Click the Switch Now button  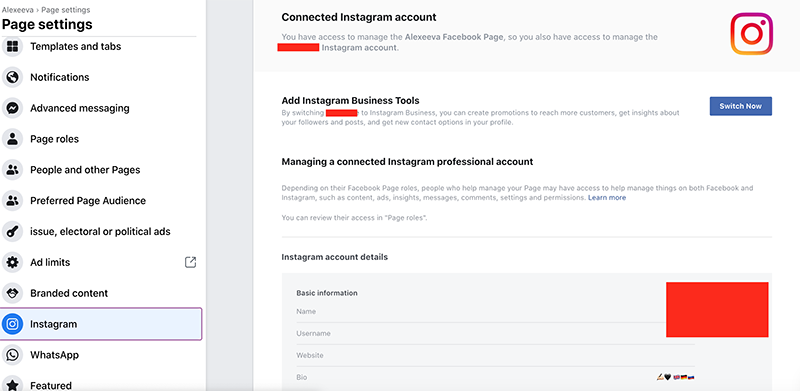740,106
